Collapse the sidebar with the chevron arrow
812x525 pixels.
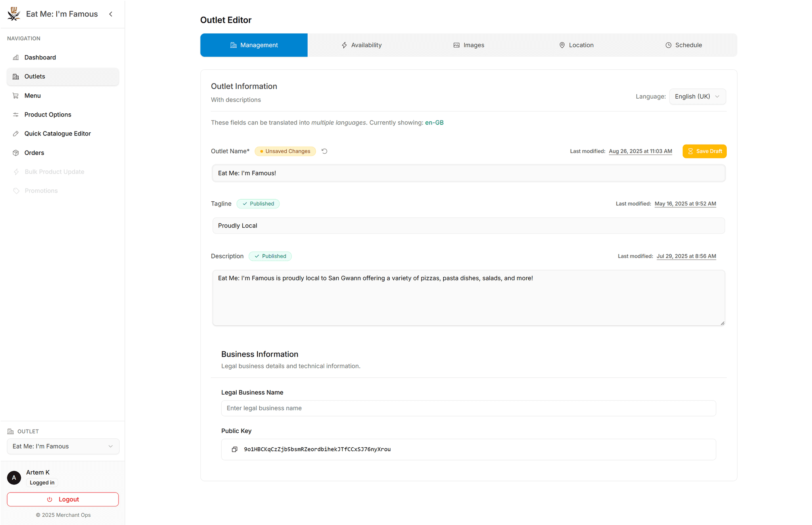111,14
